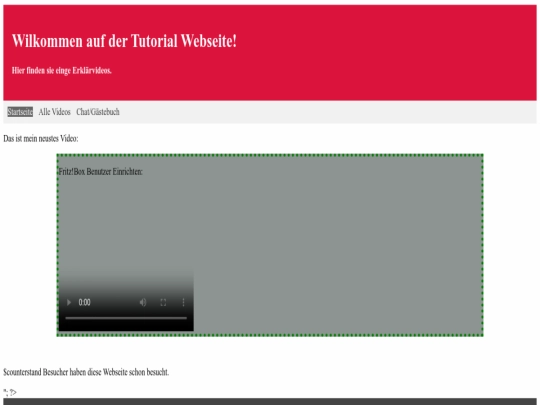Image resolution: width=540 pixels, height=405 pixels.
Task: Click the $counterstand Besucher text line
Action: pos(86,372)
